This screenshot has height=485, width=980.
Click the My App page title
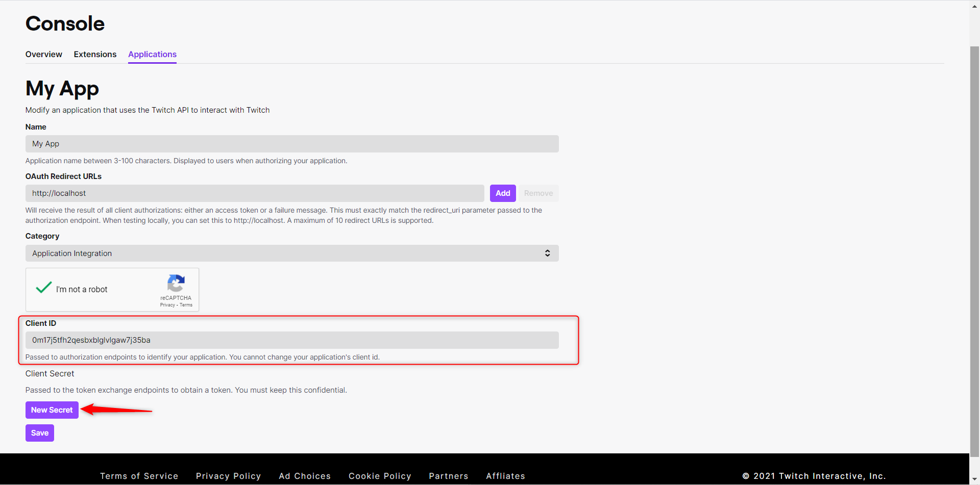pyautogui.click(x=62, y=89)
